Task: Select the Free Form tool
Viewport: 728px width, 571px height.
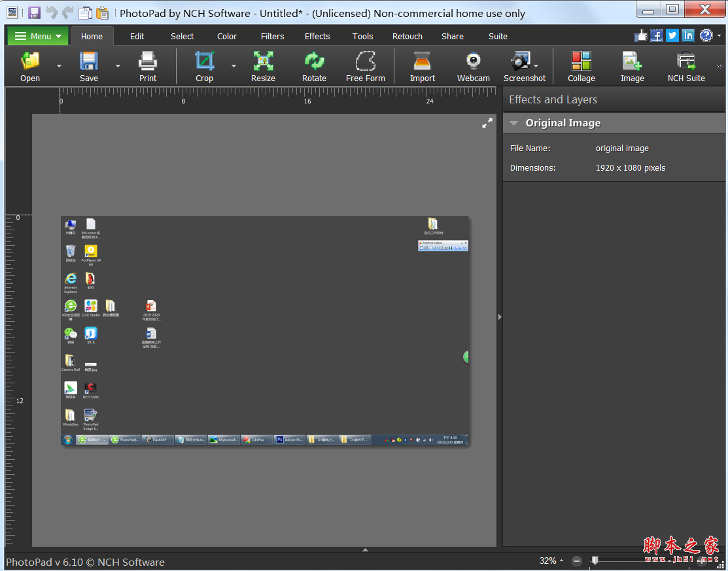Action: [x=366, y=61]
